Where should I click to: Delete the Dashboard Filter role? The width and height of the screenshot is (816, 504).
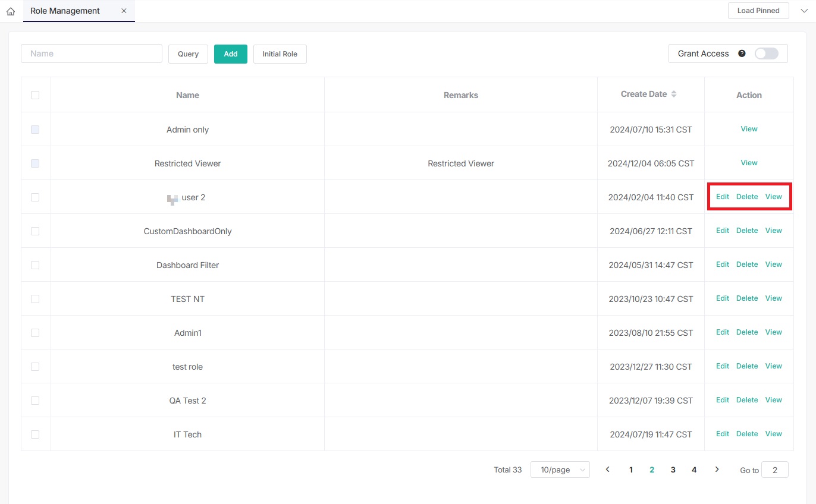746,264
